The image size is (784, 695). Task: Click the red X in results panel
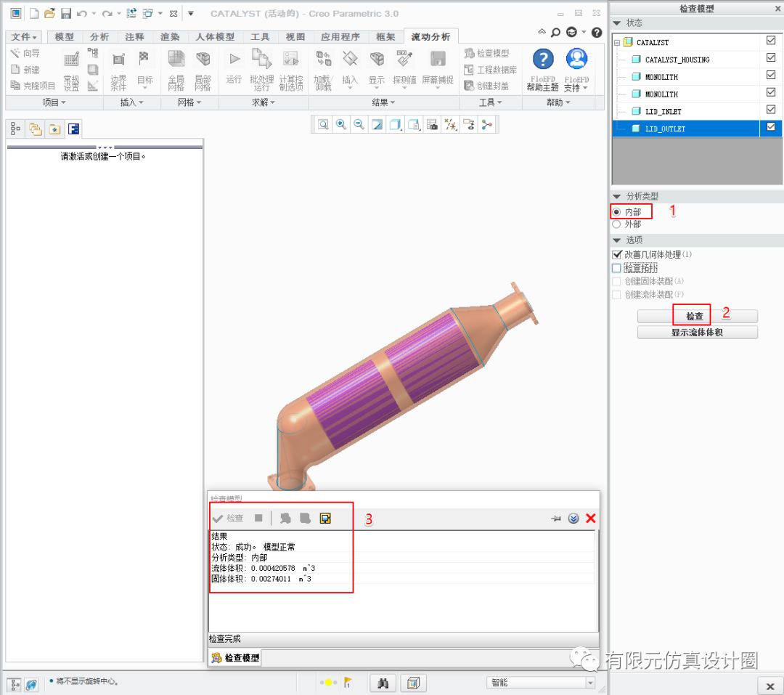[x=590, y=518]
